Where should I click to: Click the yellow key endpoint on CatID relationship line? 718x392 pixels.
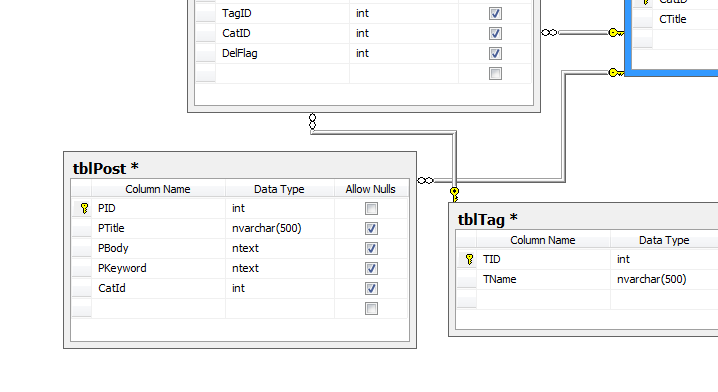coord(616,33)
